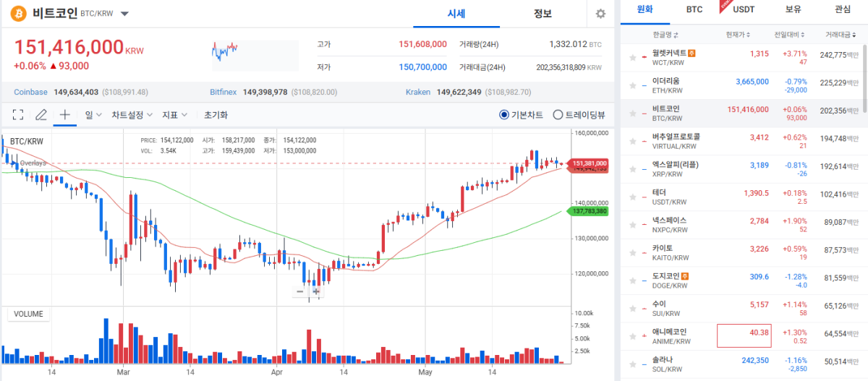Click 거래량(24H) value 1,332.012 BTC
The height and width of the screenshot is (381, 868).
point(575,44)
